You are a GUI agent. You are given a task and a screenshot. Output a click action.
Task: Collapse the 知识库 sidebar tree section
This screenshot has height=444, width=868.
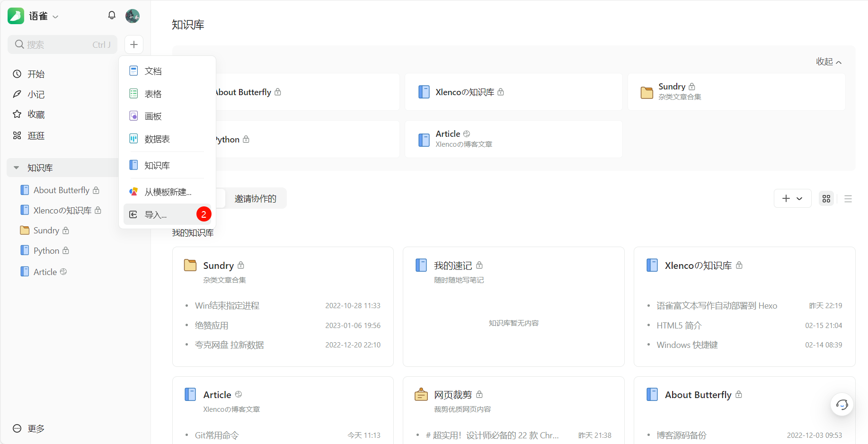17,168
